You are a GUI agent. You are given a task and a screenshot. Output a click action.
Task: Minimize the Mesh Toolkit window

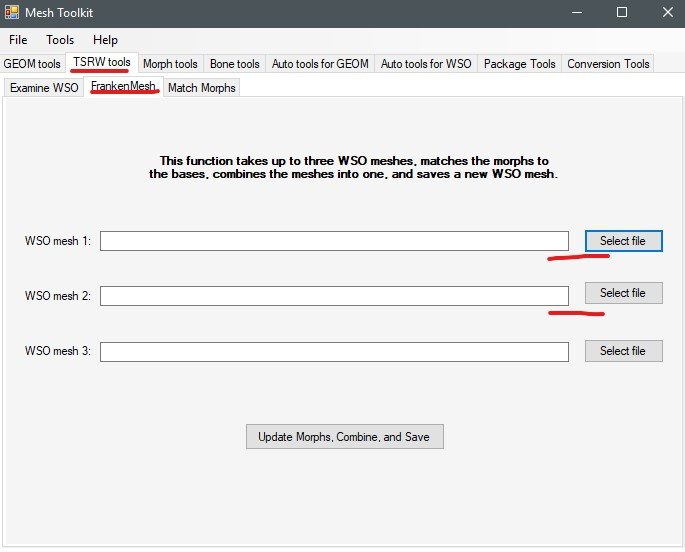(x=577, y=12)
